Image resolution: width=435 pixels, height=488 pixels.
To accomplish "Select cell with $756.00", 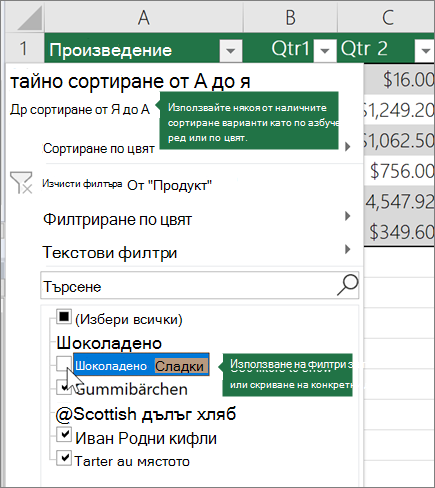I will [x=399, y=171].
